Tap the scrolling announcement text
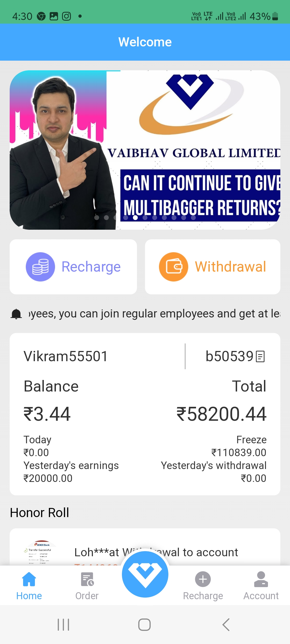 click(154, 314)
